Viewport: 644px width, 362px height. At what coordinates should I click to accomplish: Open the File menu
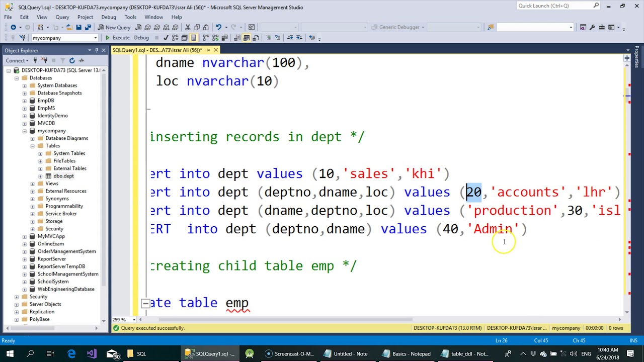pos(8,17)
